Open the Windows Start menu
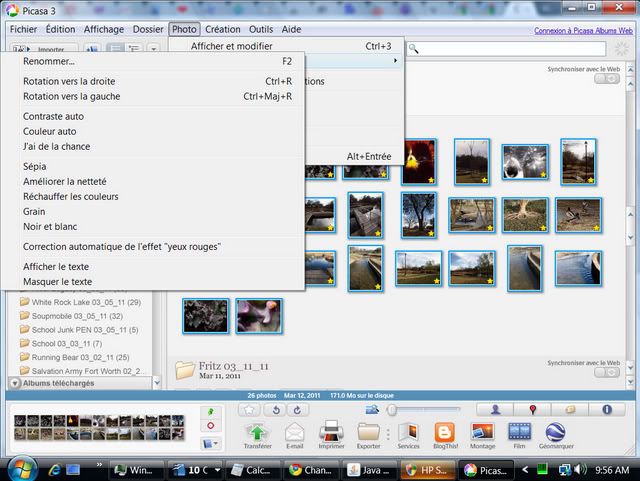The image size is (640, 481). click(x=20, y=468)
